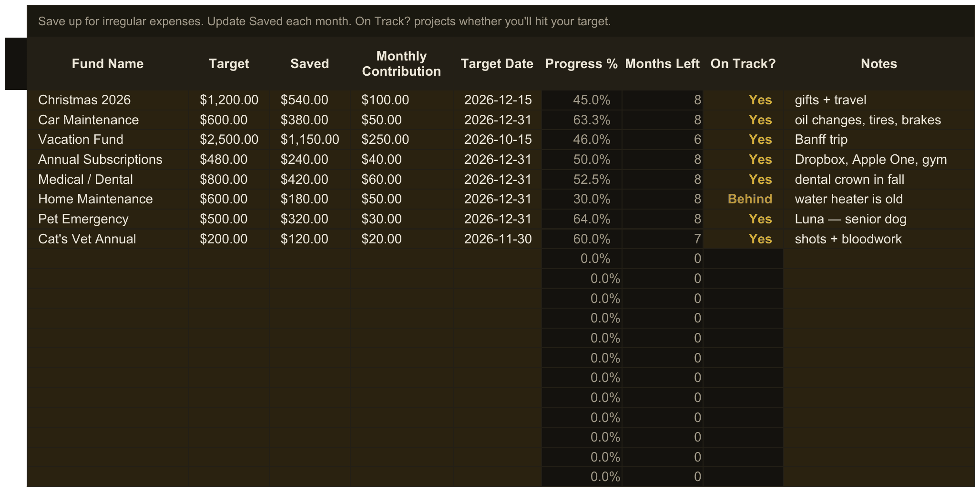Viewport: 980px width, 492px height.
Task: Select the Target column header
Action: click(229, 64)
